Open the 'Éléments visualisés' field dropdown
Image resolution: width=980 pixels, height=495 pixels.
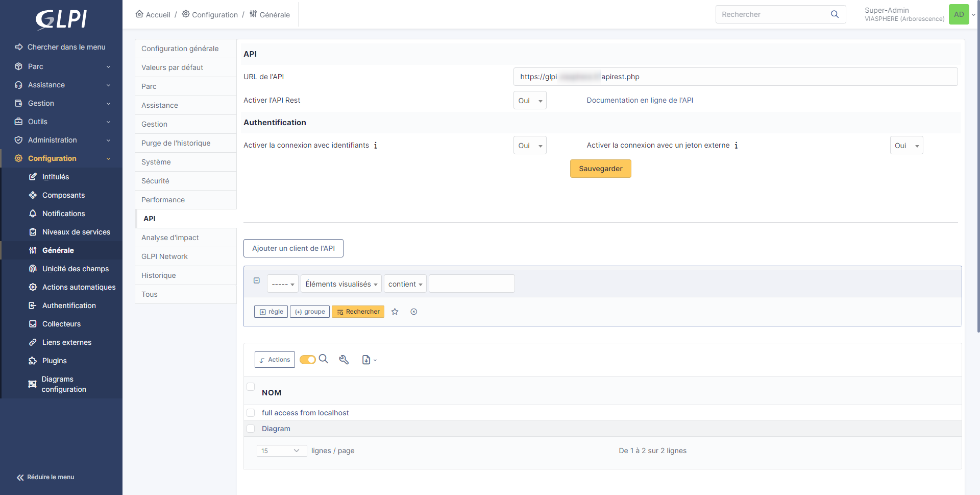point(340,284)
